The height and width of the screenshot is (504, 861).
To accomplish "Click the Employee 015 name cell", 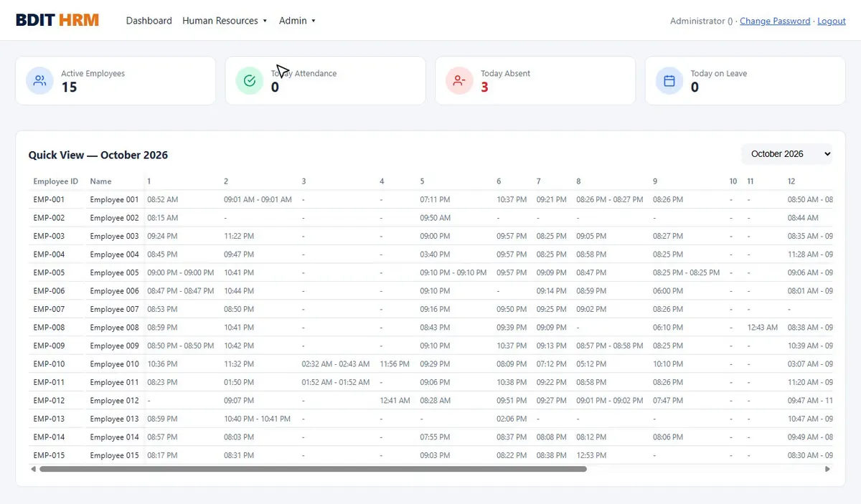I will click(x=115, y=455).
